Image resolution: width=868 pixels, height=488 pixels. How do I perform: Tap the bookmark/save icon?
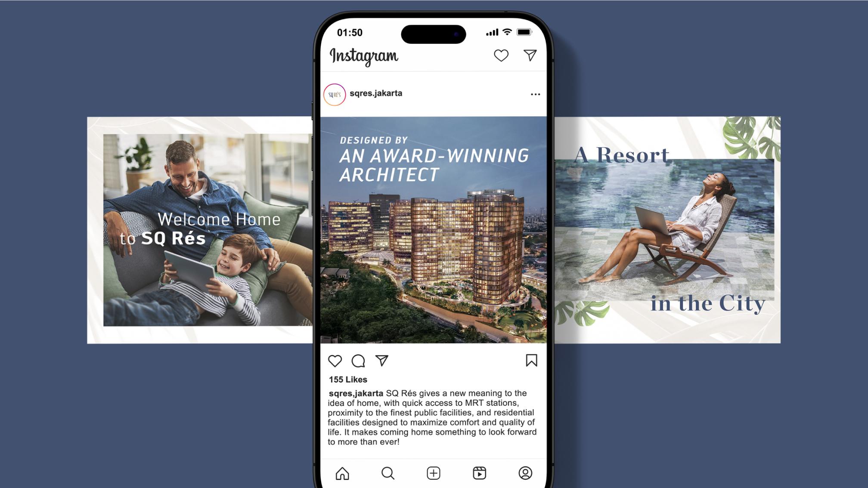(530, 361)
